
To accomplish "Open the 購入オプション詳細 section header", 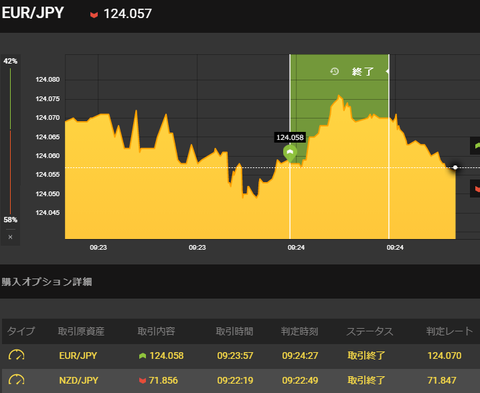I will [47, 282].
